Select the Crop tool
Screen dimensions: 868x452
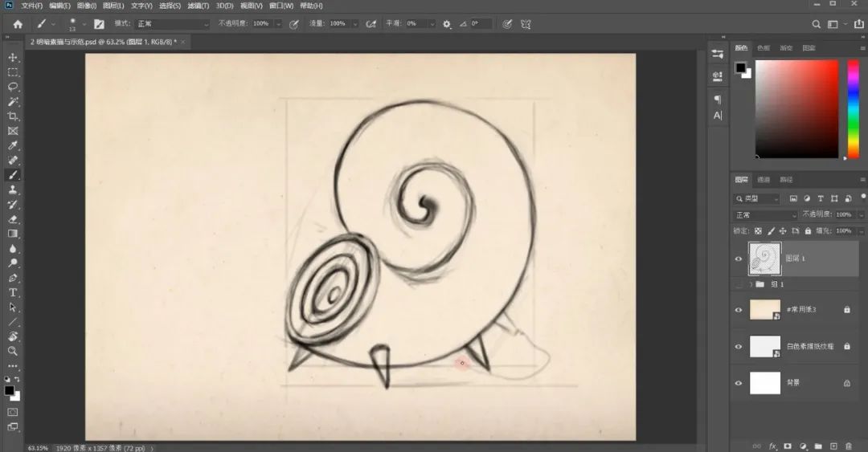click(13, 116)
